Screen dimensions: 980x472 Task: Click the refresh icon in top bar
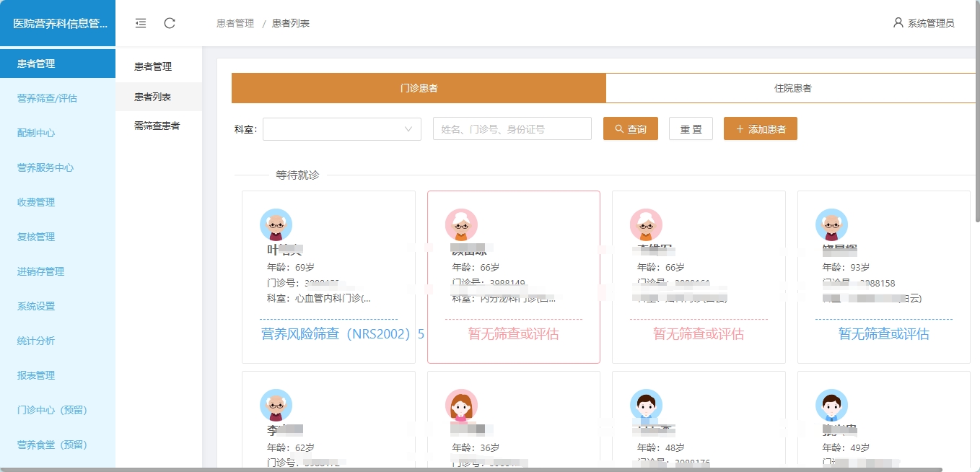point(170,23)
